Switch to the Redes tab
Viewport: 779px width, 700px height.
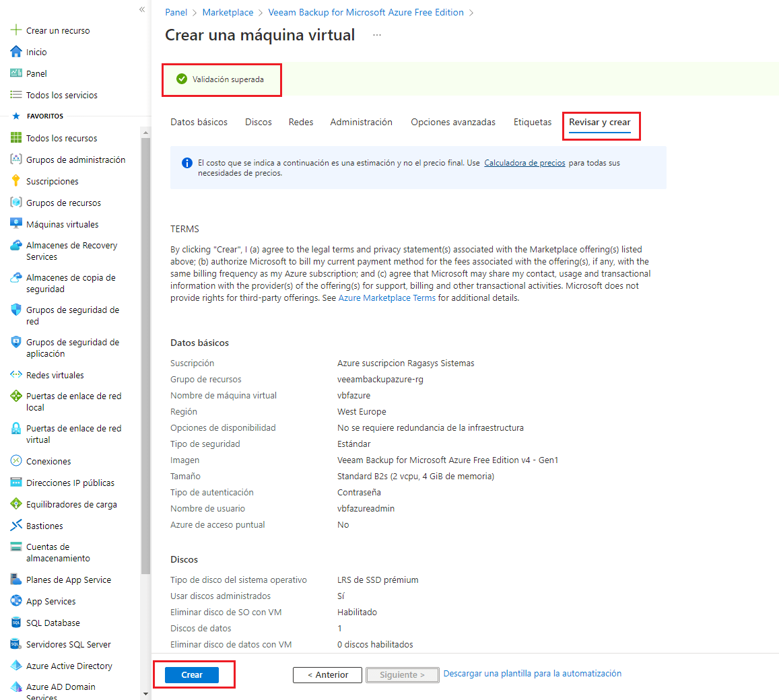tap(300, 123)
